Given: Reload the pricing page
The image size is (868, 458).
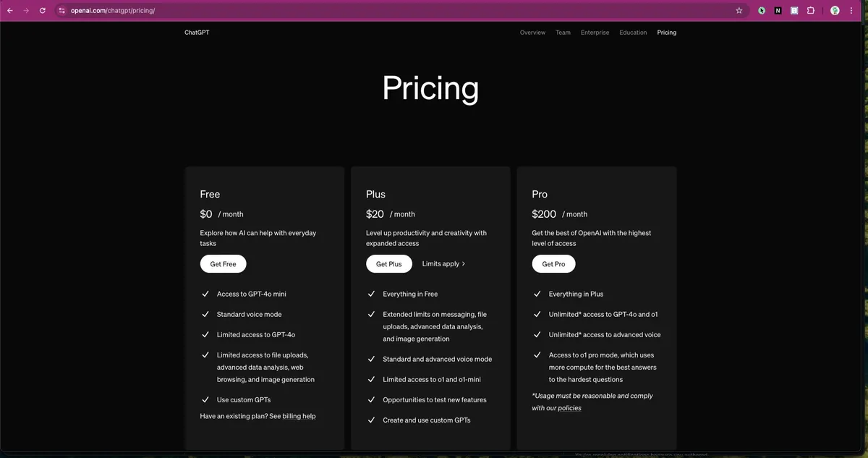Looking at the screenshot, I should (x=43, y=11).
